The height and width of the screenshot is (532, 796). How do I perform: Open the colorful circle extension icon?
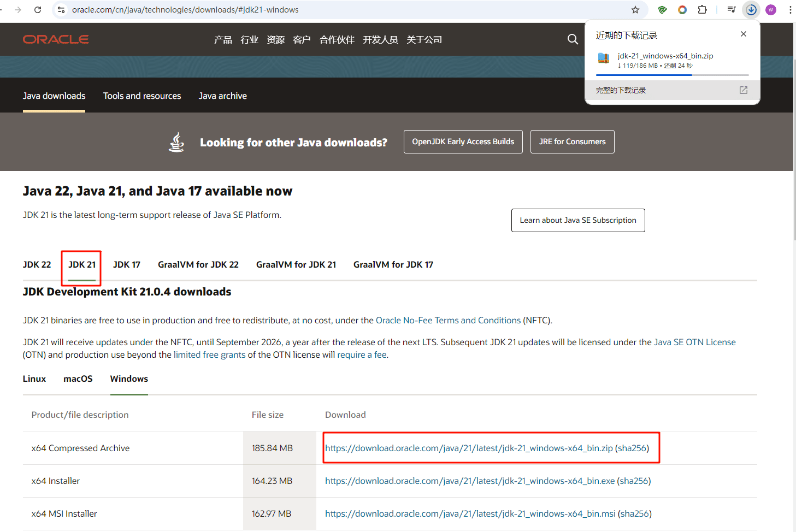(x=682, y=10)
